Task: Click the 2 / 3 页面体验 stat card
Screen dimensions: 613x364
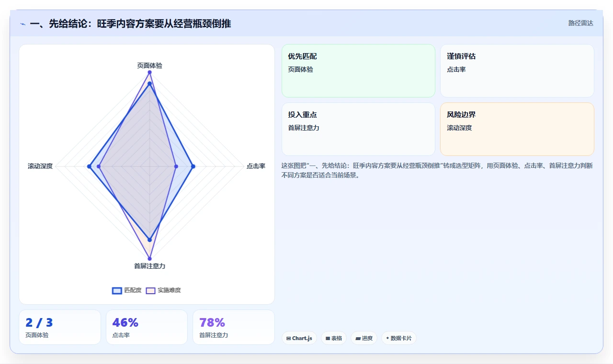Action: (x=60, y=327)
